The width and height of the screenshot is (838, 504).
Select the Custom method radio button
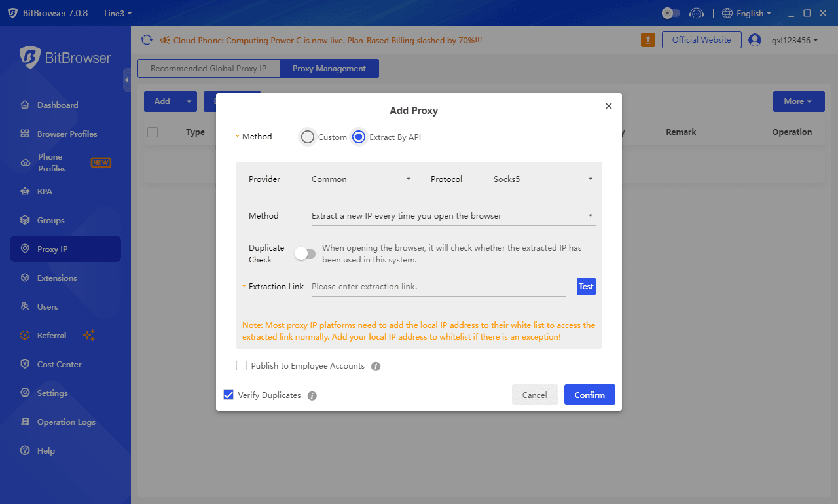(308, 137)
